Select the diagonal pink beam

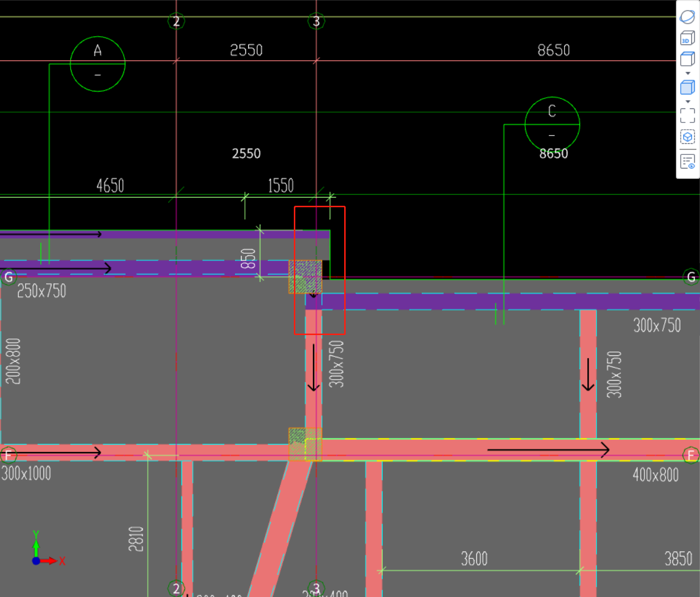point(281,529)
